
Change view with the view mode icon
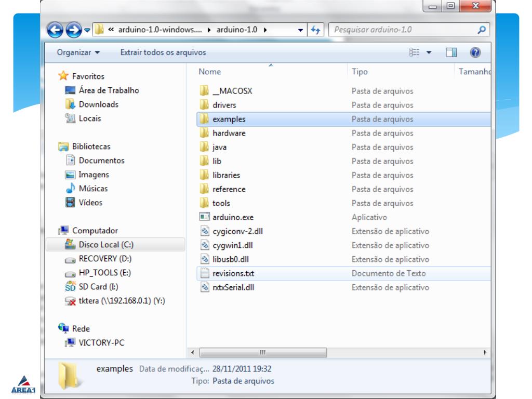414,52
